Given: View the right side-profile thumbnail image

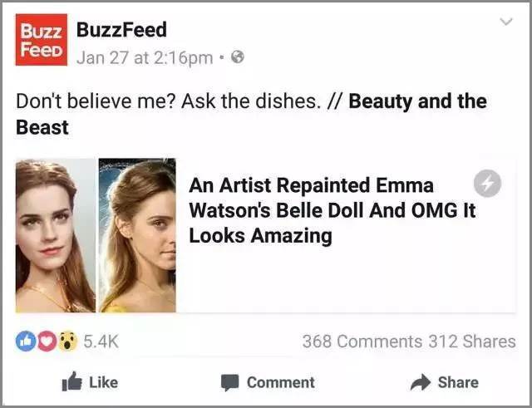Looking at the screenshot, I should pos(137,235).
